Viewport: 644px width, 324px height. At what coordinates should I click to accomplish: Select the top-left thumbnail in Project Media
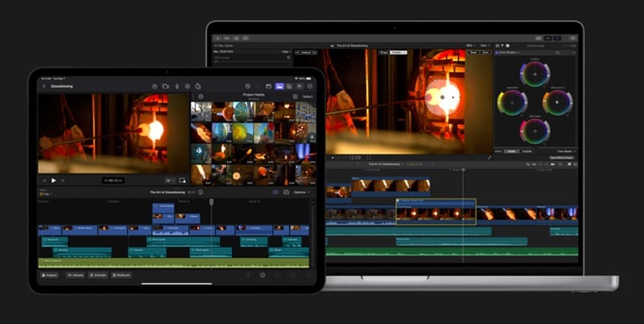pyautogui.click(x=201, y=112)
